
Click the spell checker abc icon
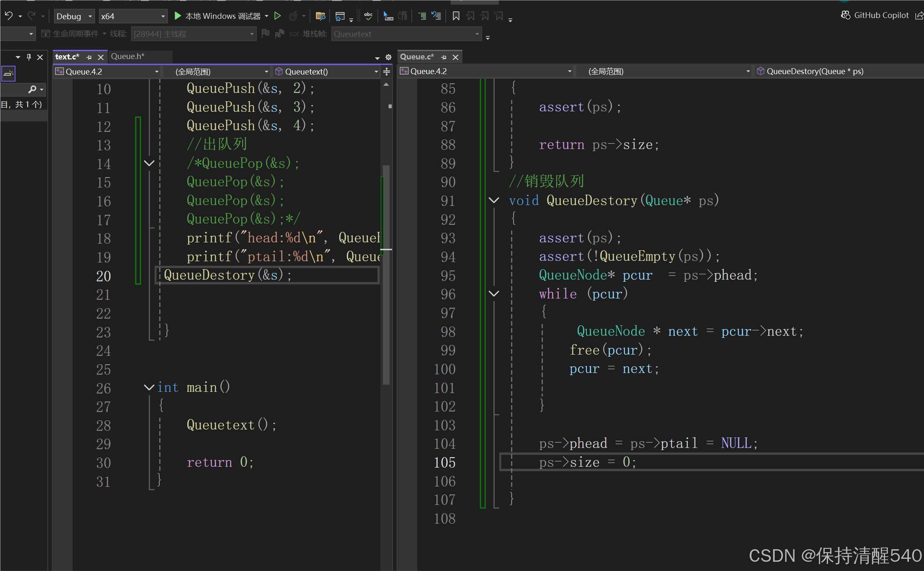368,16
